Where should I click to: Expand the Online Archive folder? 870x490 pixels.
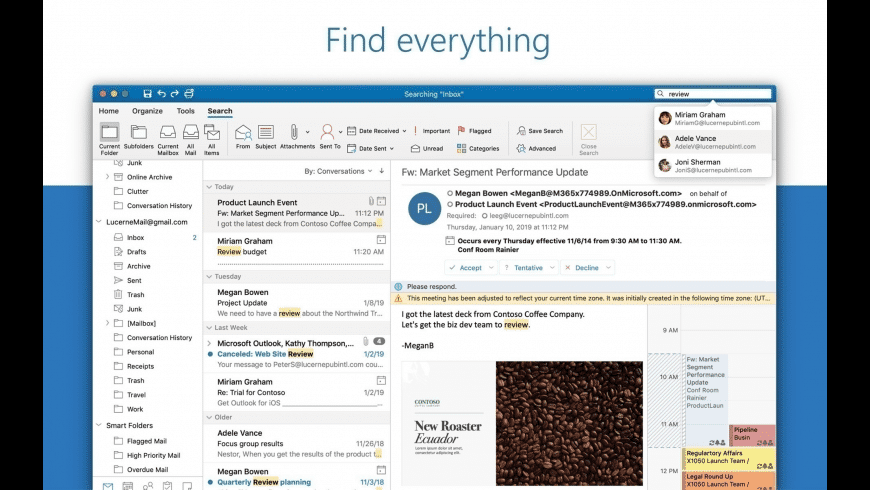click(x=107, y=177)
